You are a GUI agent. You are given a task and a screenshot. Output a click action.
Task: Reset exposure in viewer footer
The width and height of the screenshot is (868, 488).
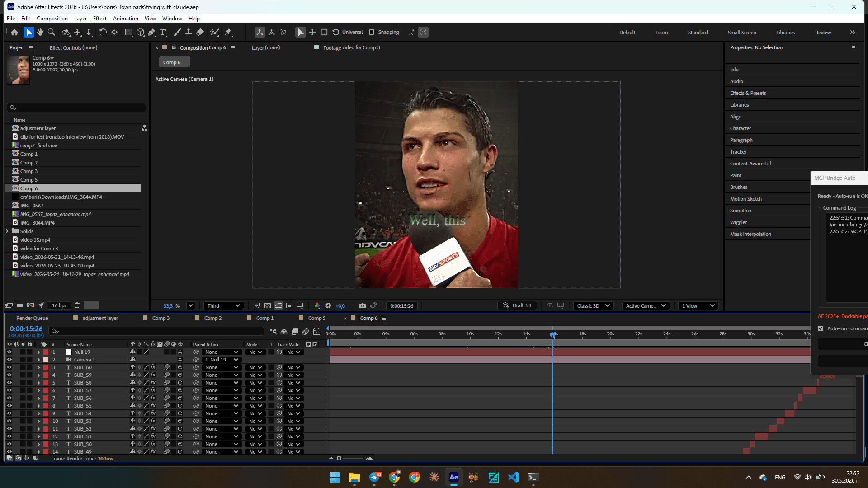click(328, 306)
